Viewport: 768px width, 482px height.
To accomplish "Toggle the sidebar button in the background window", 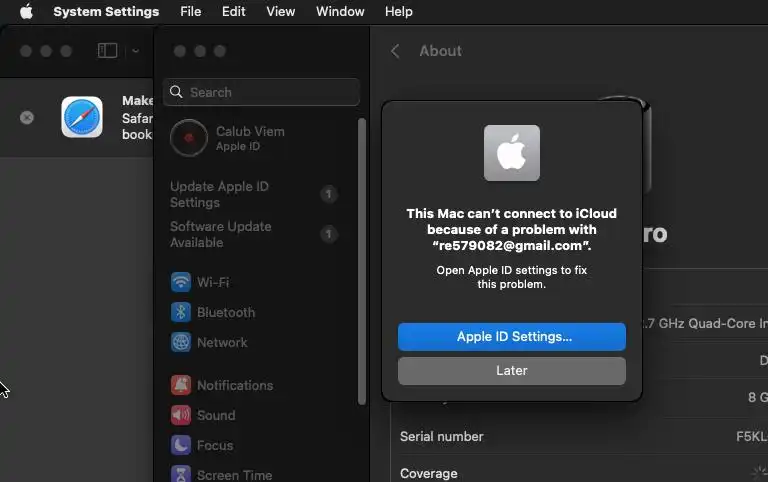I will (x=107, y=50).
